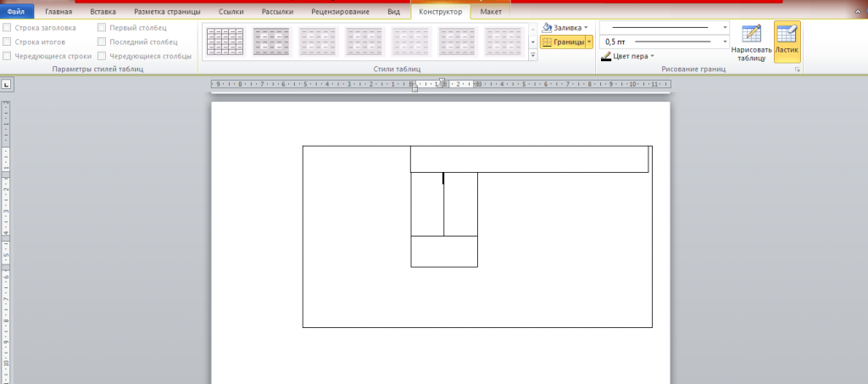The width and height of the screenshot is (868, 384).
Task: Enable Чередующиеся строки checkbox
Action: [x=7, y=56]
